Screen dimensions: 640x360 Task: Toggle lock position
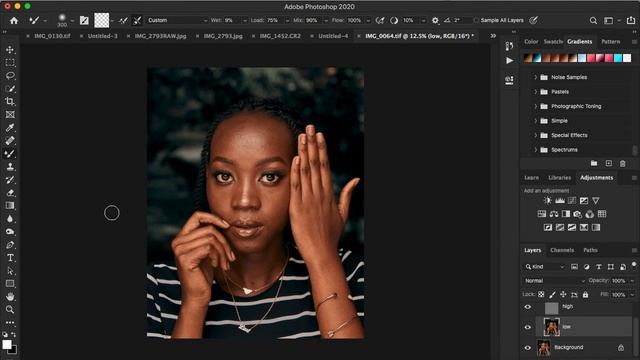coord(563,294)
